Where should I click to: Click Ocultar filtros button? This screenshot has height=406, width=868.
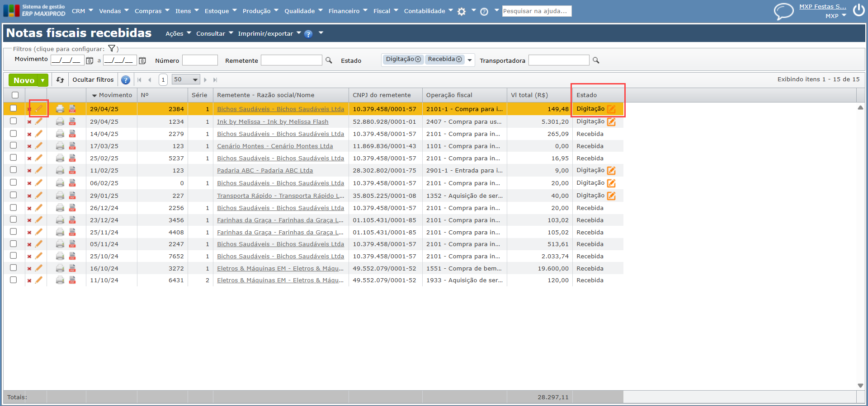[x=93, y=79]
